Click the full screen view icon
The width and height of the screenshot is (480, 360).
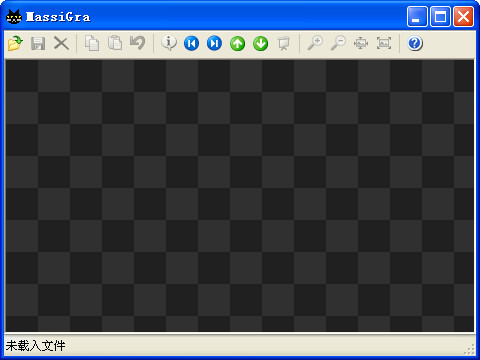(x=384, y=43)
